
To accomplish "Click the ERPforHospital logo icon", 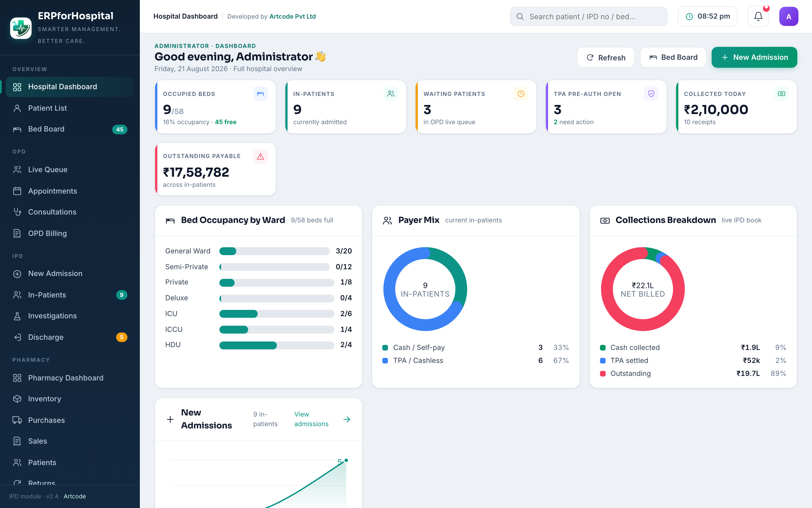I will pos(21,28).
